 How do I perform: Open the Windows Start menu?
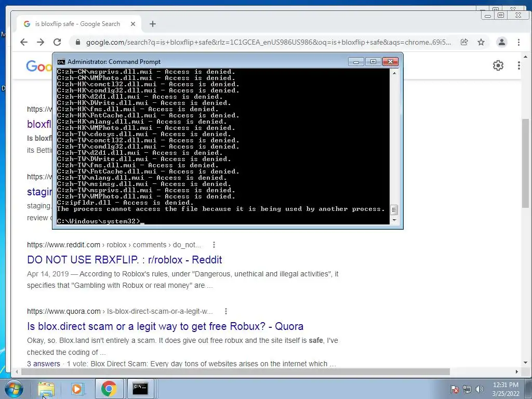point(14,389)
